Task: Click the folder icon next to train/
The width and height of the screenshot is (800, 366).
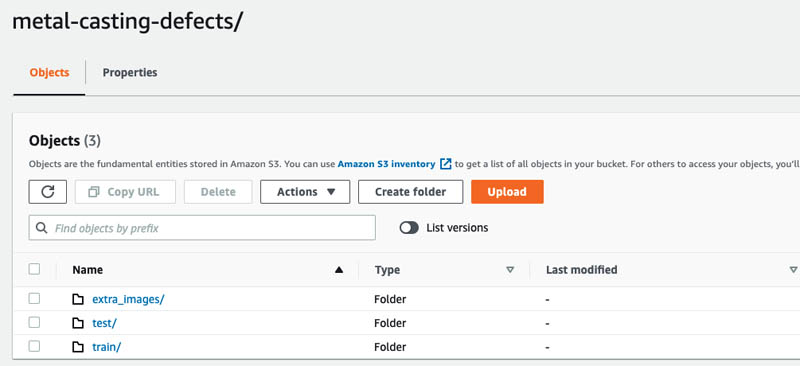Action: point(78,347)
